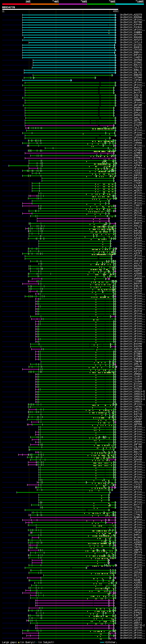Click the cyan alignment bar for UniRef100_A2Q3T8
The width and height of the screenshot is (146, 644).
[x=69, y=15]
